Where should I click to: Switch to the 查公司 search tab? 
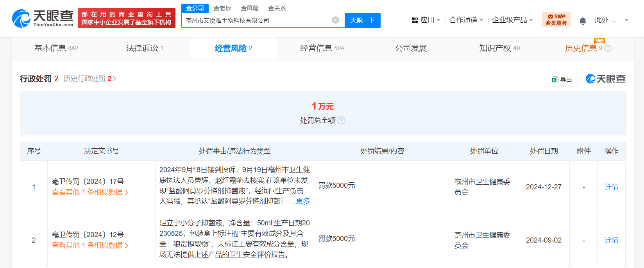point(195,8)
